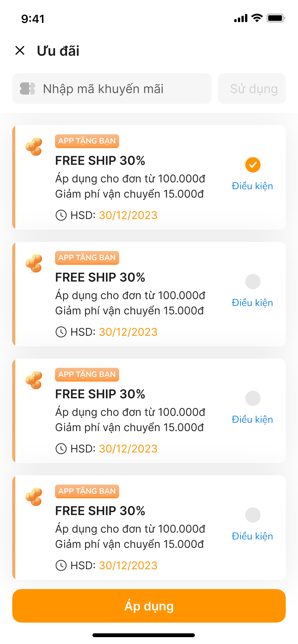
Task: Open Điều kiện for the first voucher
Action: 252,186
